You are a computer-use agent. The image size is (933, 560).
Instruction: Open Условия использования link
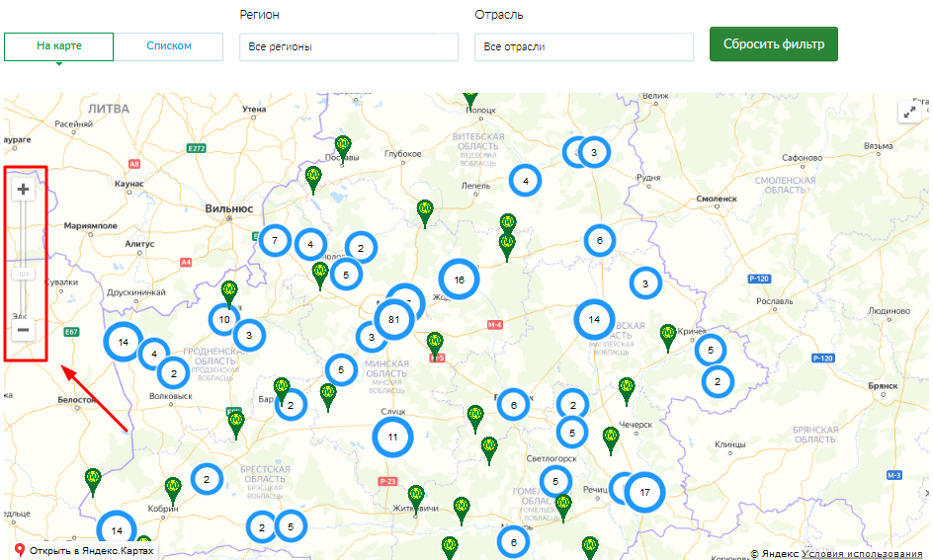point(864,554)
